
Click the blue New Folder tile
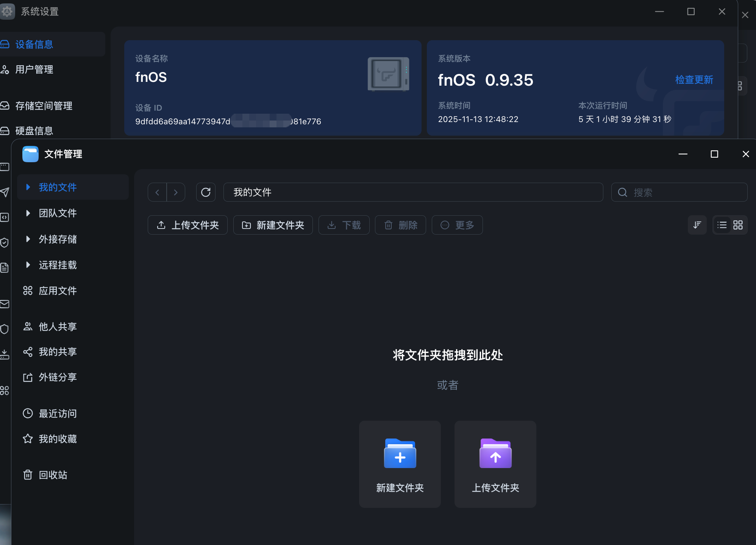pos(400,464)
